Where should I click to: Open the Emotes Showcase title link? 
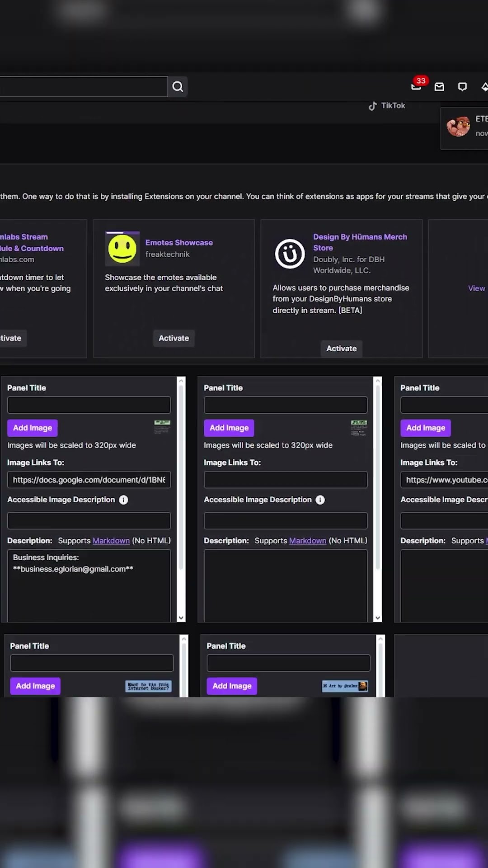tap(179, 243)
